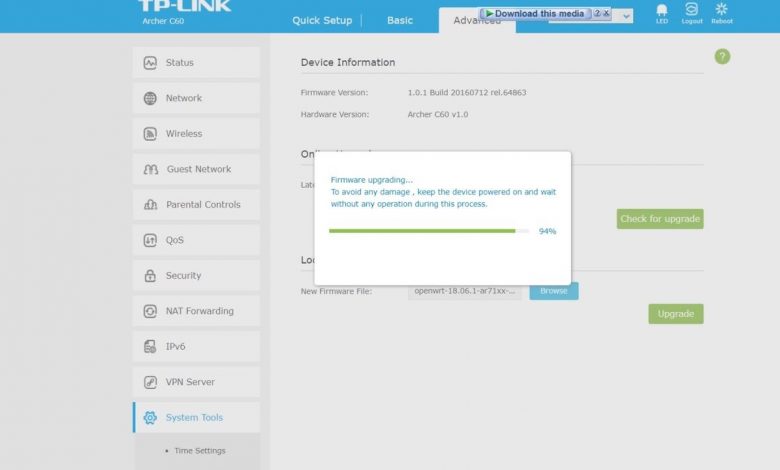780x470 pixels.
Task: Click the Status sidebar icon
Action: pos(150,63)
